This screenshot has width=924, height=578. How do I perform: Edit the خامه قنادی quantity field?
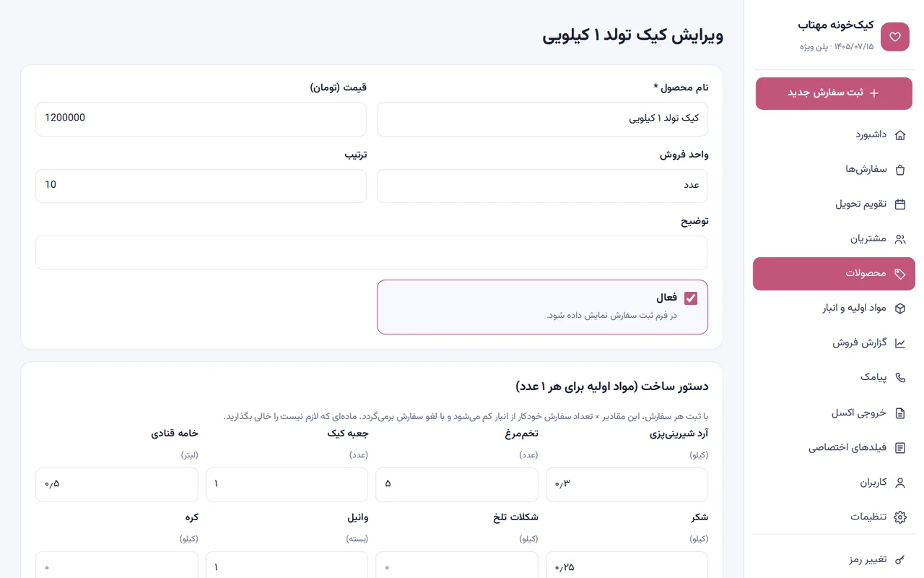tap(117, 485)
